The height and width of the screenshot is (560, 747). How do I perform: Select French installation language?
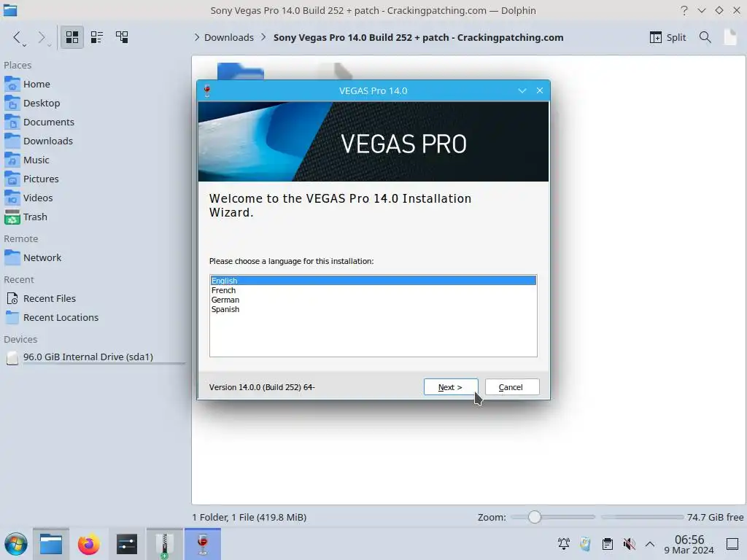point(373,290)
